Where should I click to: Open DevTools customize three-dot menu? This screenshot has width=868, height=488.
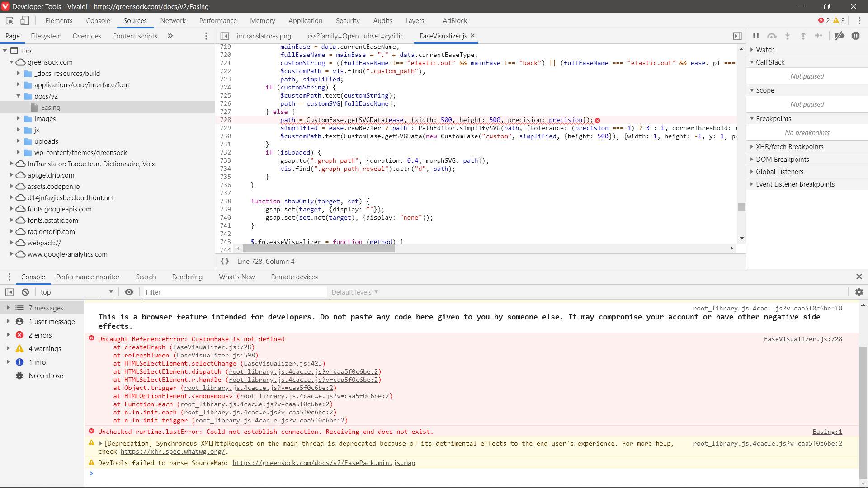[859, 20]
